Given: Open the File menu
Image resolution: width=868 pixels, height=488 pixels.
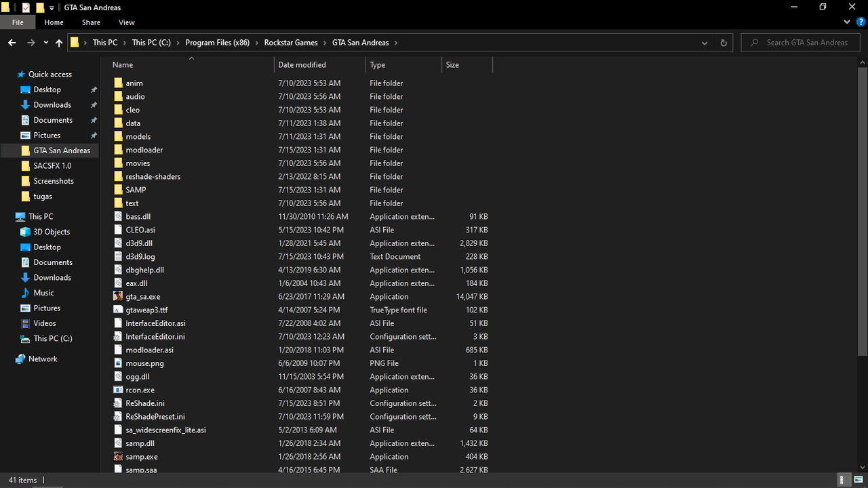Looking at the screenshot, I should [x=18, y=22].
